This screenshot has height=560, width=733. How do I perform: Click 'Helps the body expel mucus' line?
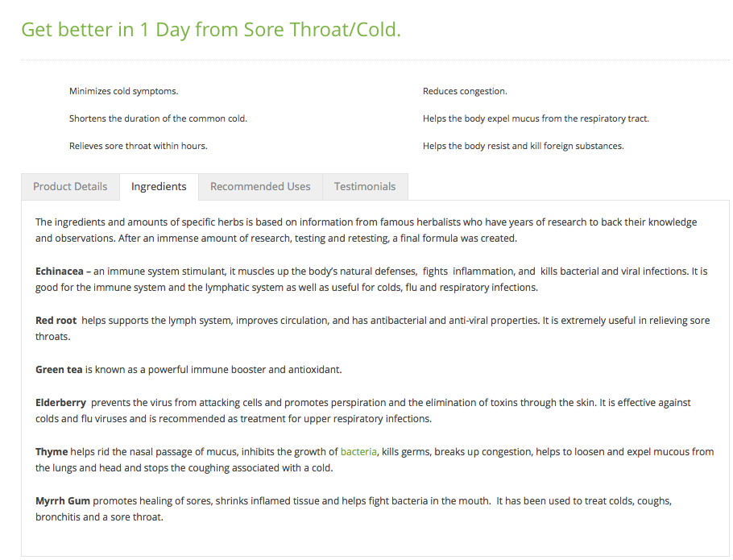[x=536, y=118]
